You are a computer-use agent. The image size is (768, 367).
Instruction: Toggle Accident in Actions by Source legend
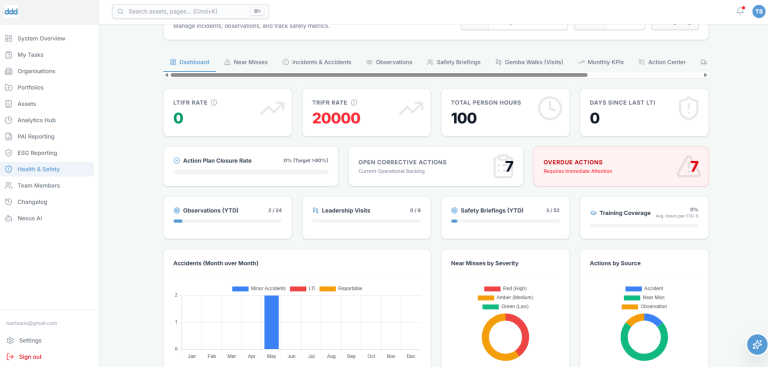click(x=644, y=289)
